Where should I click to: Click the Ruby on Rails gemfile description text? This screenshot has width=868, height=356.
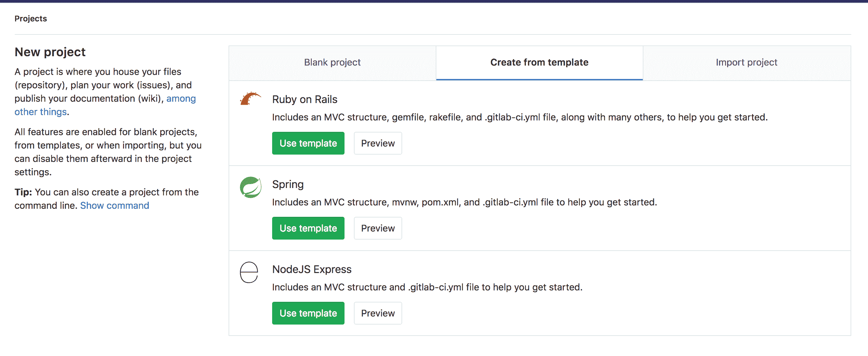pyautogui.click(x=519, y=117)
